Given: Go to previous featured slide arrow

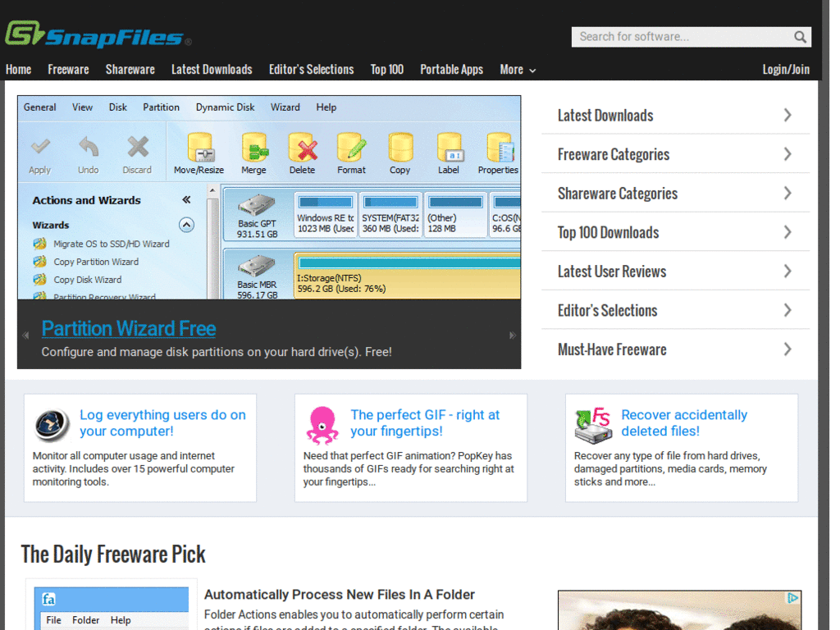Looking at the screenshot, I should coord(25,336).
